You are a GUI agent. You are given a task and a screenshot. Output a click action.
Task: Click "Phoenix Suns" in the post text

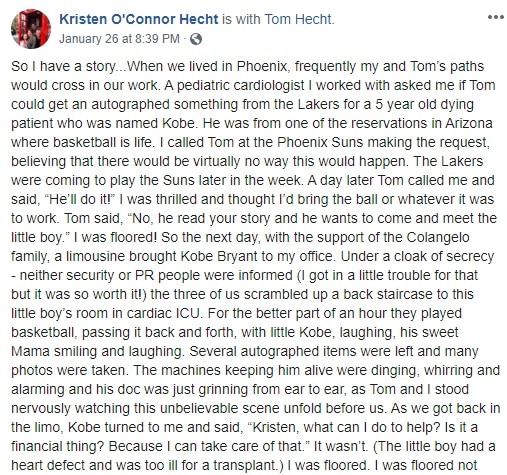(x=320, y=142)
